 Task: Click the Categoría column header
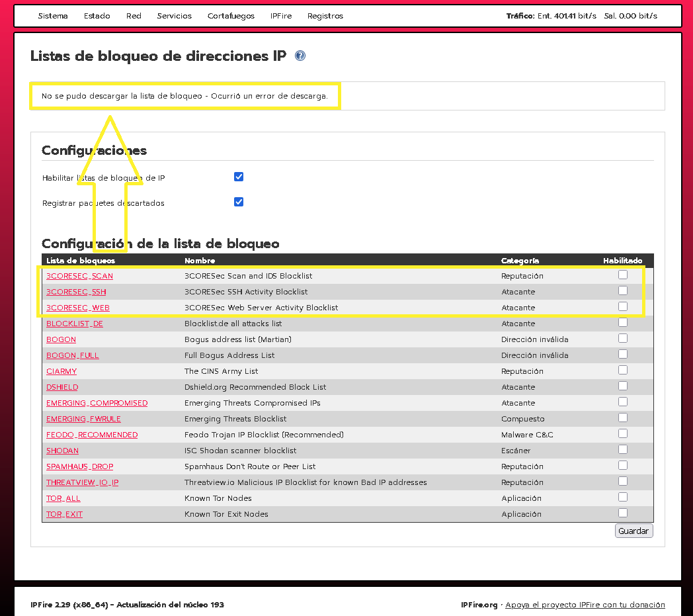[520, 261]
